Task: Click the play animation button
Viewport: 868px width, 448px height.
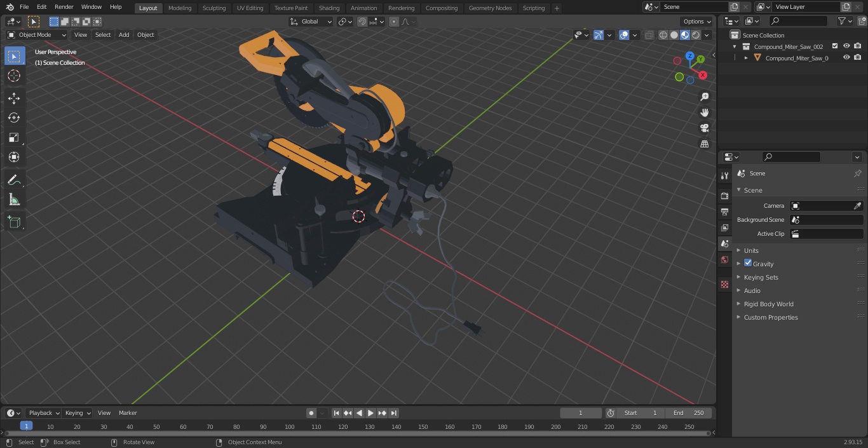Action: pyautogui.click(x=370, y=413)
